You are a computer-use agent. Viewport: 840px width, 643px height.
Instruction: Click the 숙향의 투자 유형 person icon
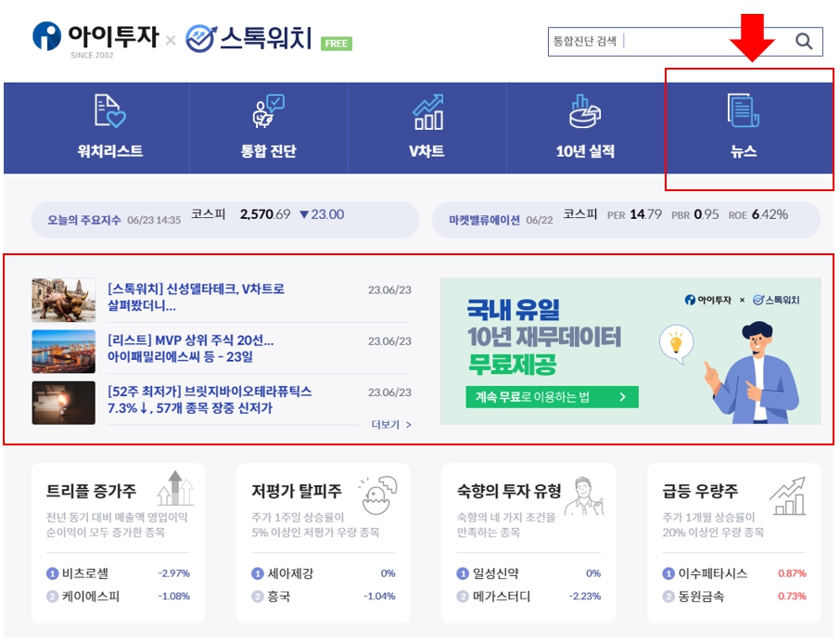[x=584, y=496]
